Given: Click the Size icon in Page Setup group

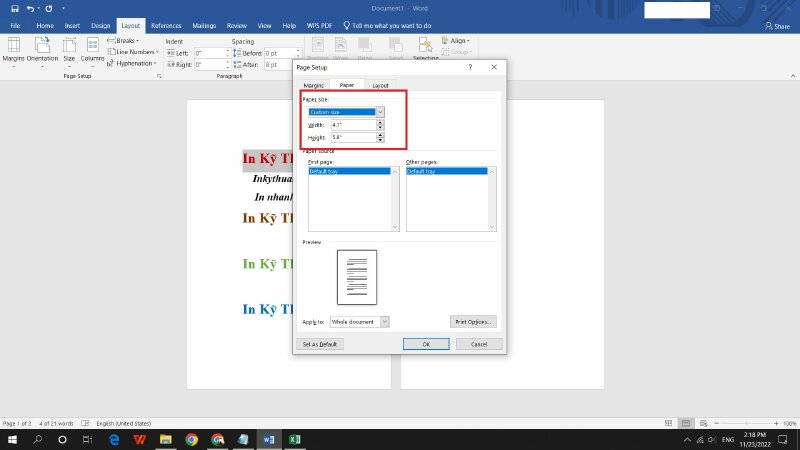Looking at the screenshot, I should pos(69,47).
